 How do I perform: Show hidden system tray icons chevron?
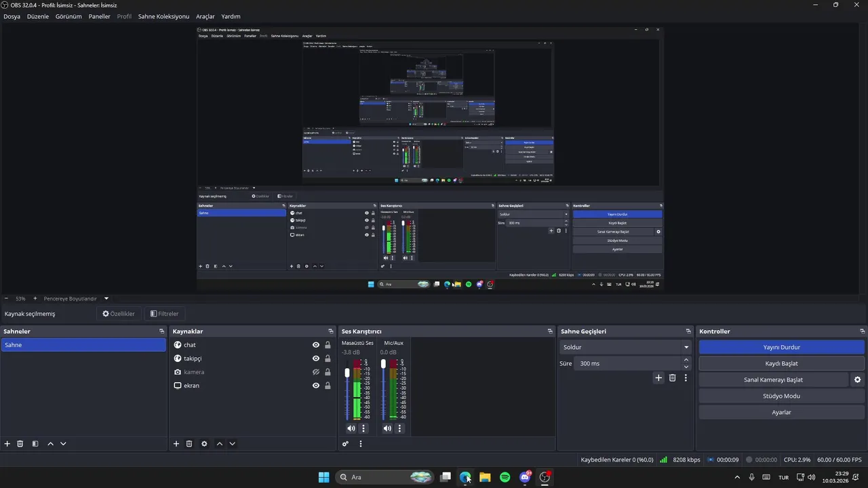coord(737,477)
